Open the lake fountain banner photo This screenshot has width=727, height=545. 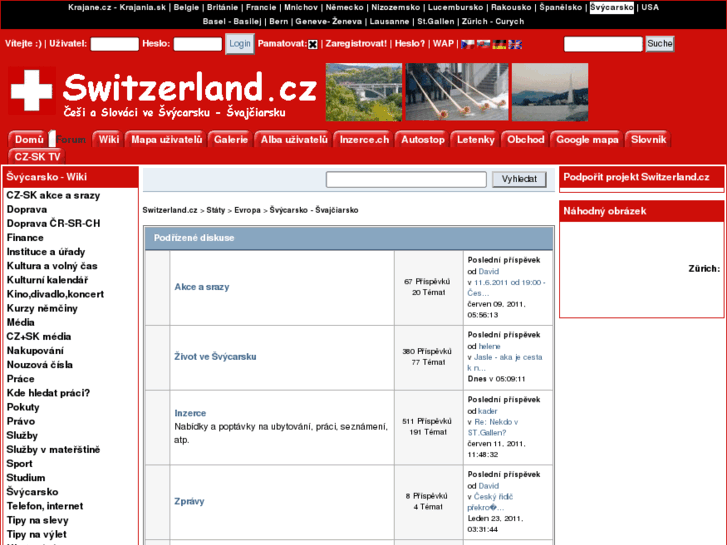coord(550,92)
